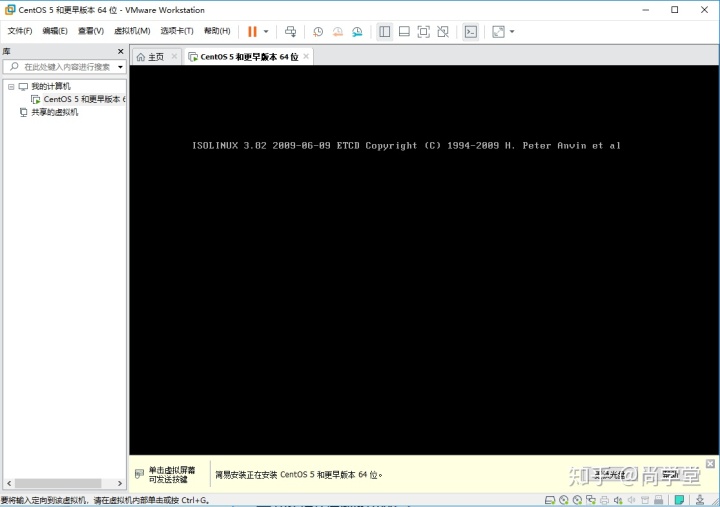720x507 pixels.
Task: Close the library panel
Action: click(x=121, y=51)
